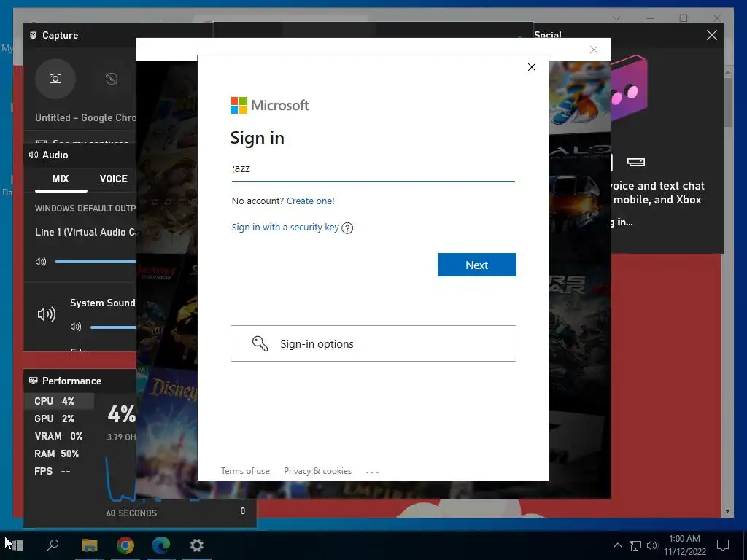Open Sign-in options
747x560 pixels.
(373, 343)
